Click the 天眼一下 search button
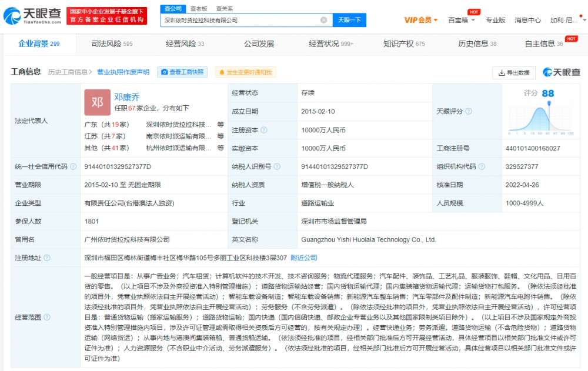Viewport: 588px width, 371px height. point(349,20)
